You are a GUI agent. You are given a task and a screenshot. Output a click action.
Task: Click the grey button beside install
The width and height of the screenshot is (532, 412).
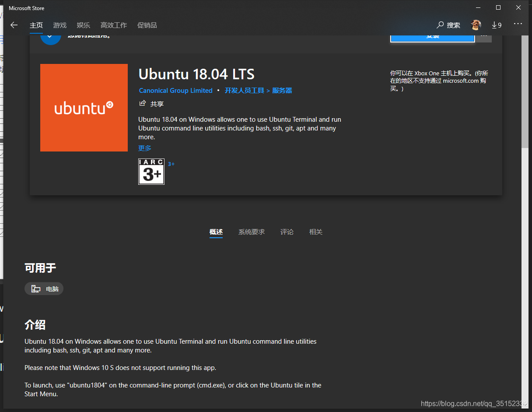tap(484, 39)
